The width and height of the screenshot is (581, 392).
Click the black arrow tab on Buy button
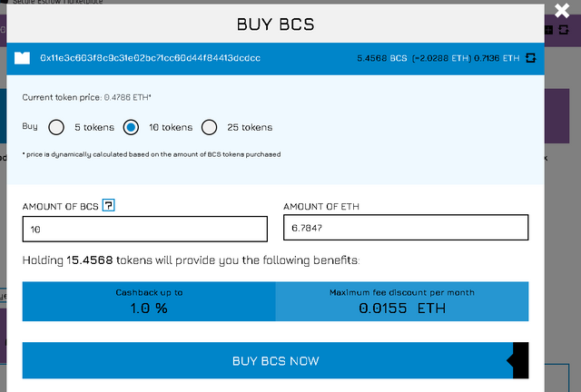pos(520,360)
